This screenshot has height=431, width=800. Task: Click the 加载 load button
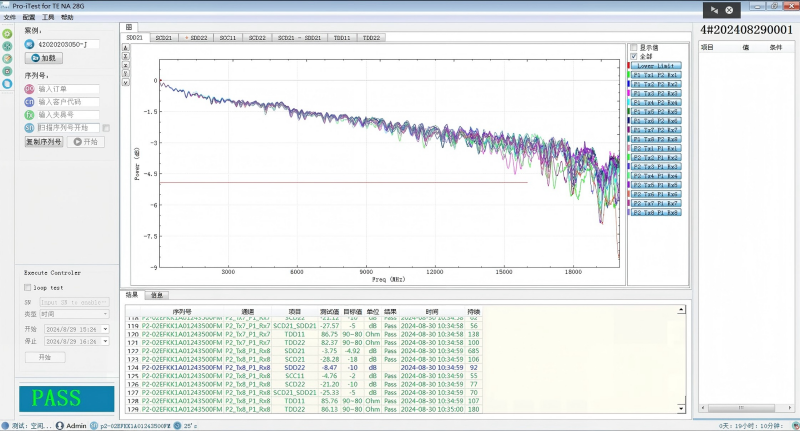tap(44, 58)
